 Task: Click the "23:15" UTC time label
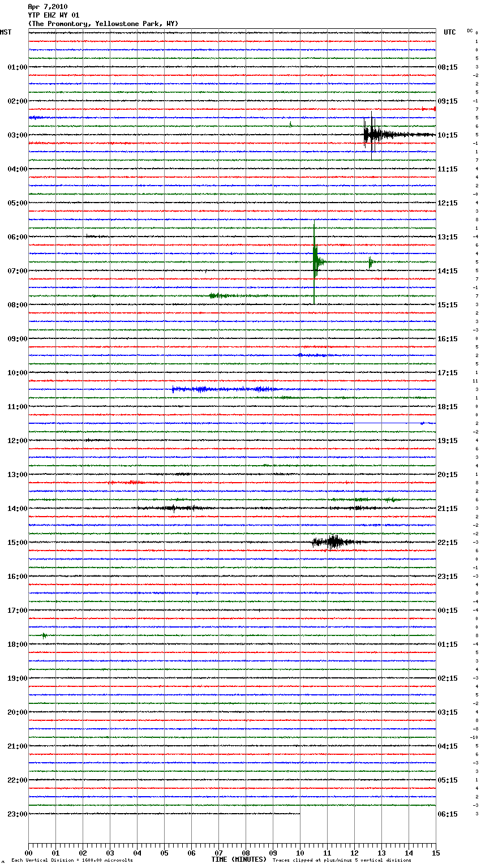(x=448, y=577)
